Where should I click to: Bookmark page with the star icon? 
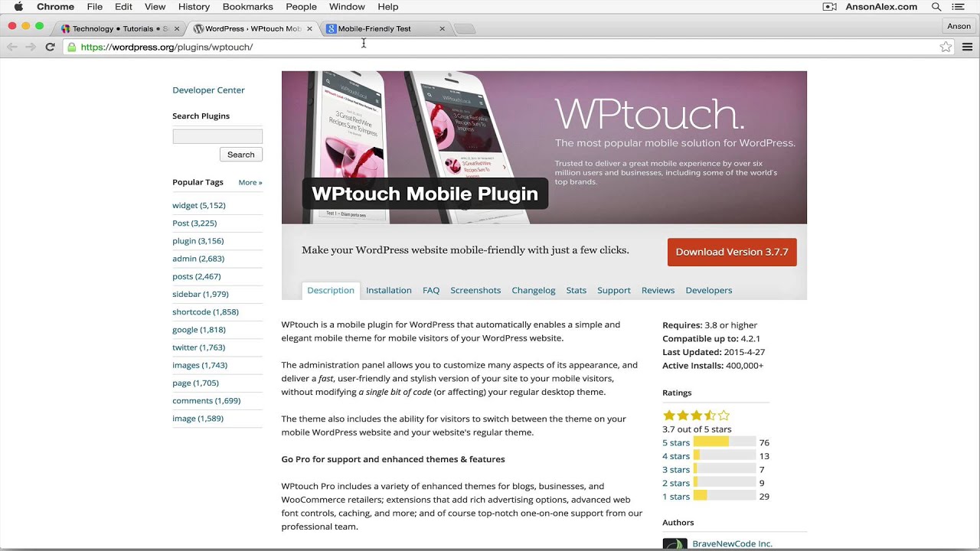click(x=946, y=47)
